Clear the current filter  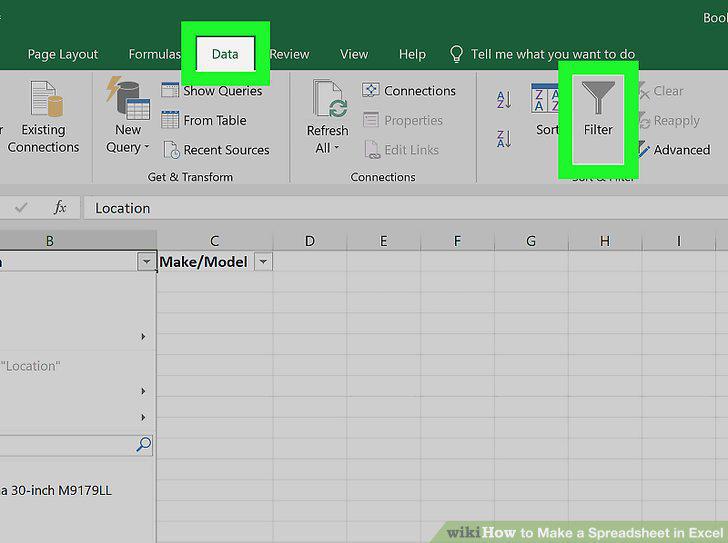coord(661,91)
